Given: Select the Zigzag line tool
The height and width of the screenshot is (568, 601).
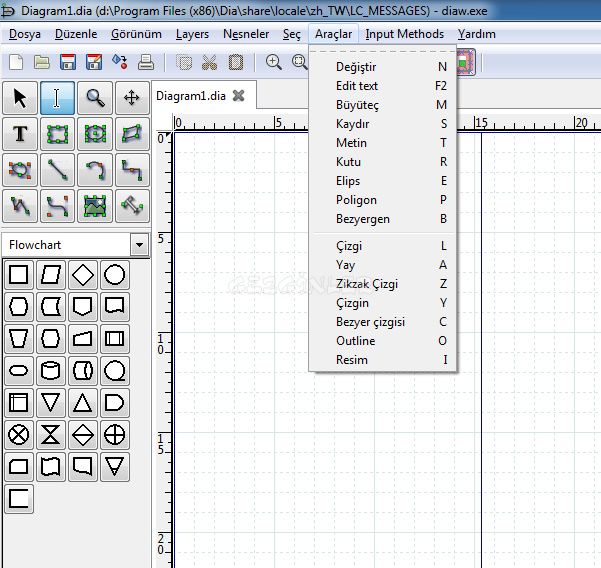Looking at the screenshot, I should click(132, 170).
